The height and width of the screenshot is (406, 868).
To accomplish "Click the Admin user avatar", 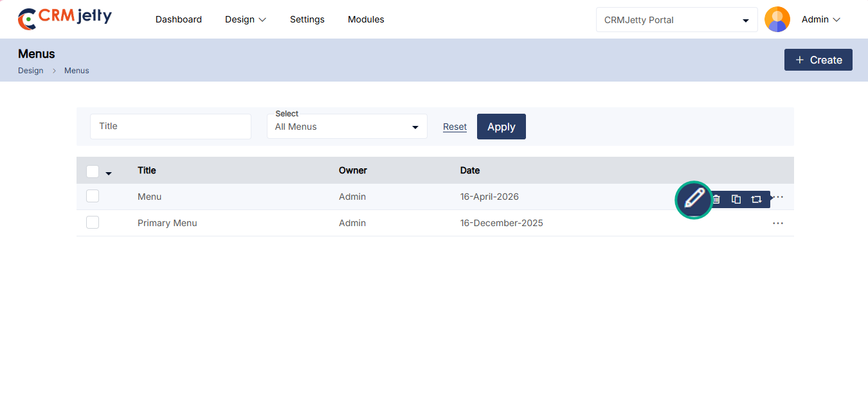I will click(777, 19).
